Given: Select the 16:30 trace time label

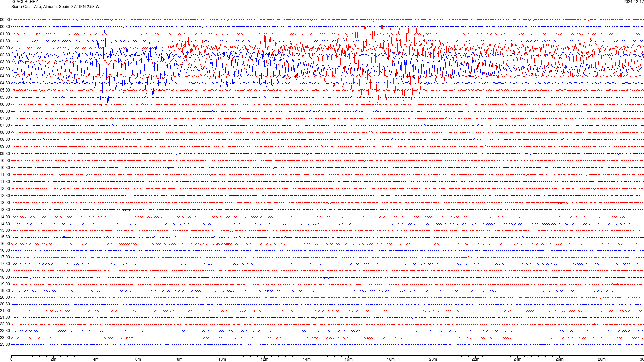Looking at the screenshot, I should [5, 250].
